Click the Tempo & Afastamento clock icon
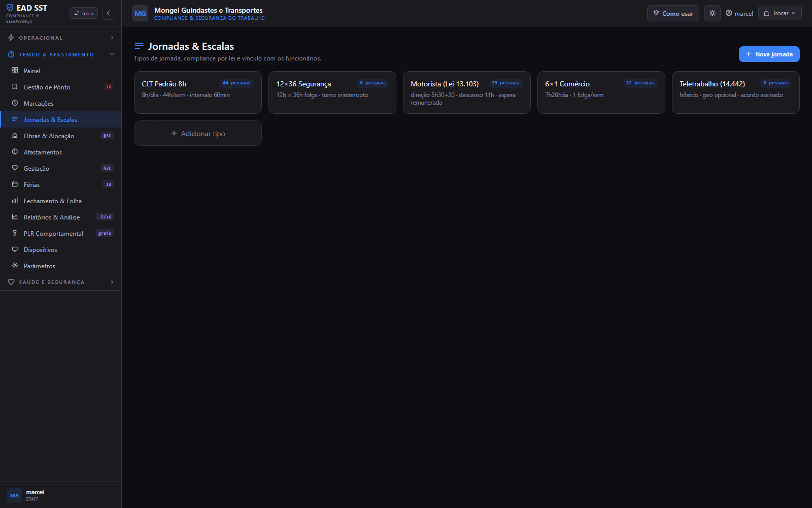This screenshot has height=508, width=812. pos(11,54)
